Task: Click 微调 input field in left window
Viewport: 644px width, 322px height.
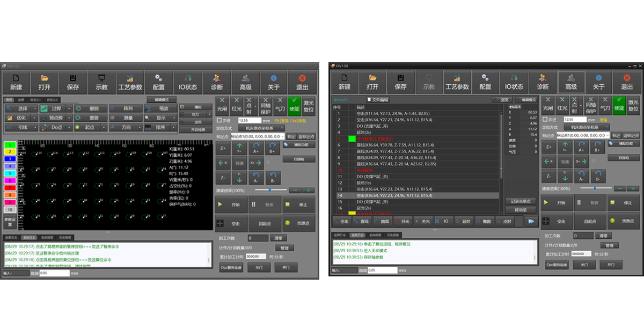Action: pyautogui.click(x=54, y=273)
